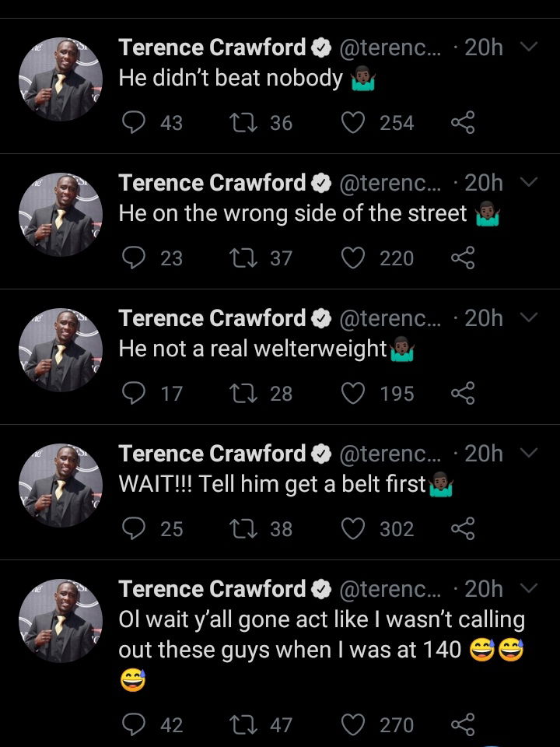Open options chevron on "He didn't beat nobody" tweet
Screen dimensions: 560x747
coord(528,47)
